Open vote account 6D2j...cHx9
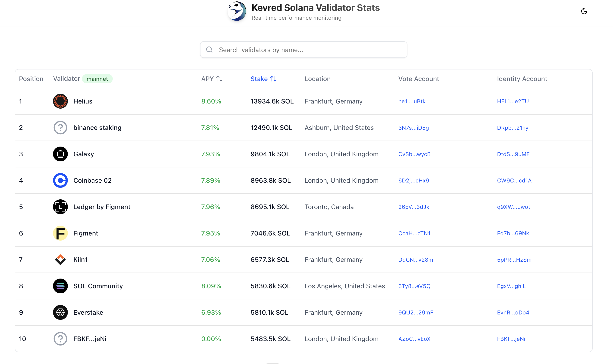Screen dimensions: 613x364 [414, 181]
